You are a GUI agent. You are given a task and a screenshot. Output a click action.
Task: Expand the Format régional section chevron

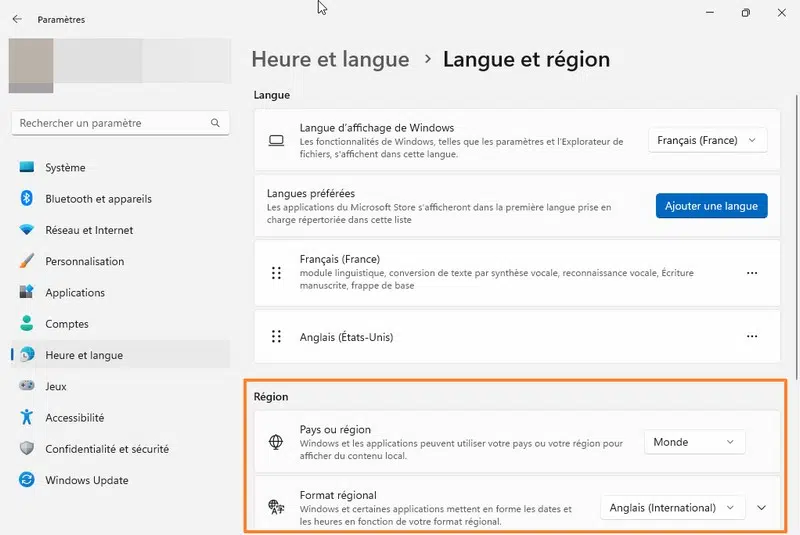761,507
